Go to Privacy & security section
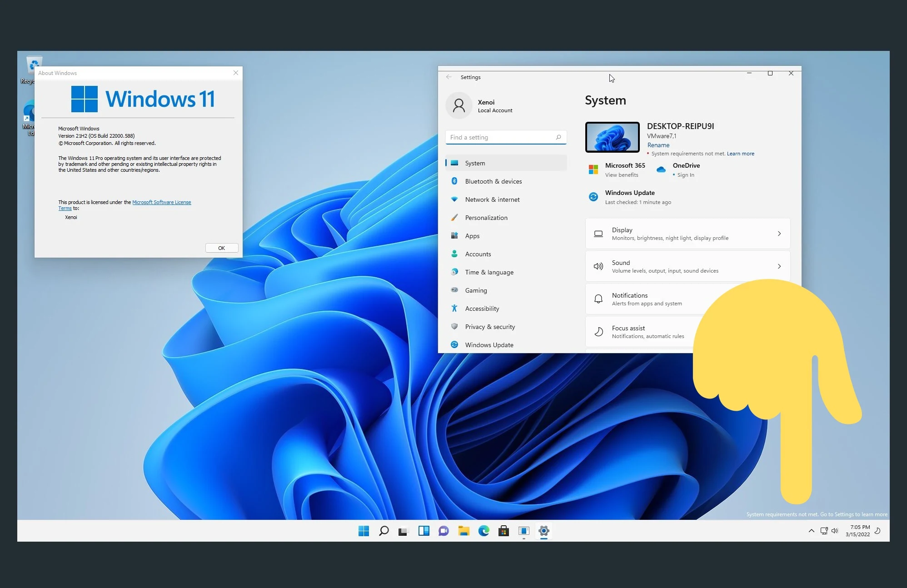This screenshot has height=588, width=907. coord(490,327)
